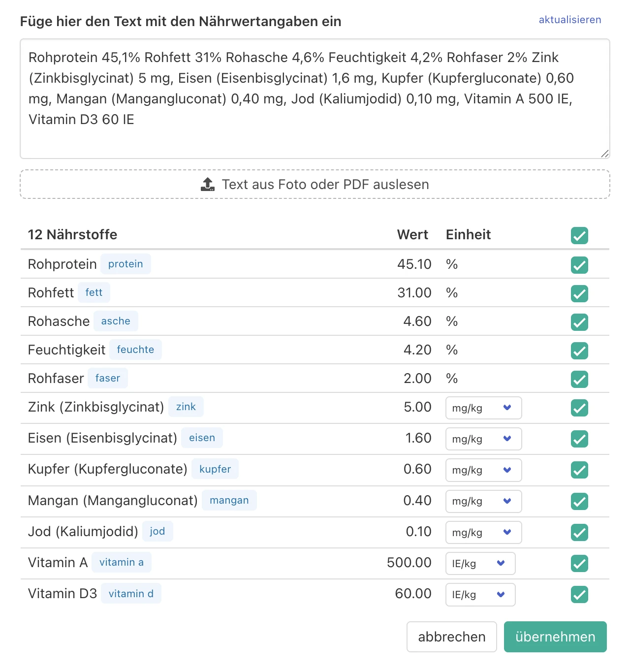Screen dimensions: 630x672
Task: Open the unit dropdown for Zink
Action: 483,408
